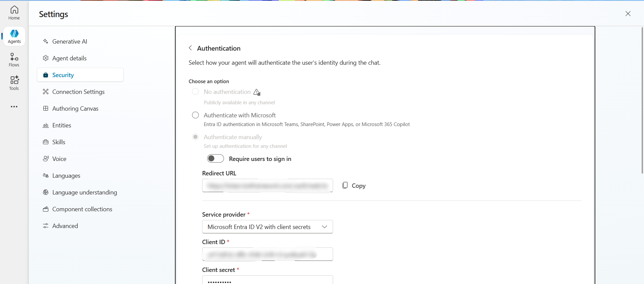The height and width of the screenshot is (284, 644).
Task: Select Authenticate with Microsoft radio button
Action: coord(195,115)
